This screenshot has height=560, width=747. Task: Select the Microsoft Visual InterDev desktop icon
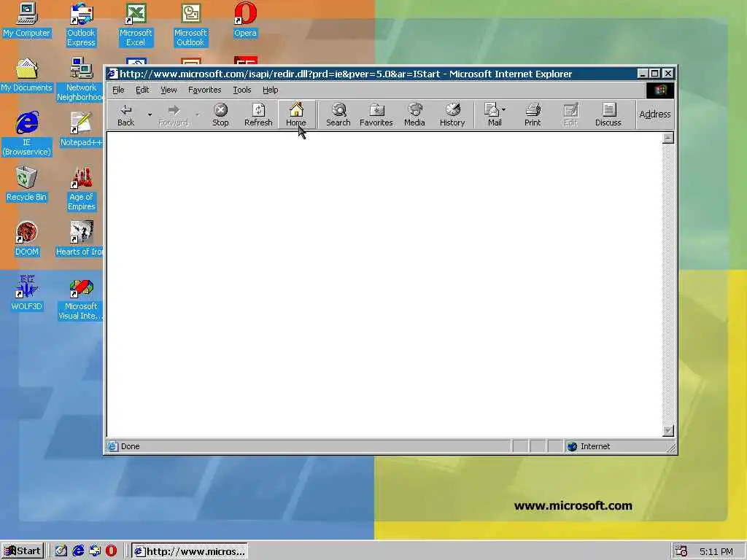pyautogui.click(x=80, y=297)
